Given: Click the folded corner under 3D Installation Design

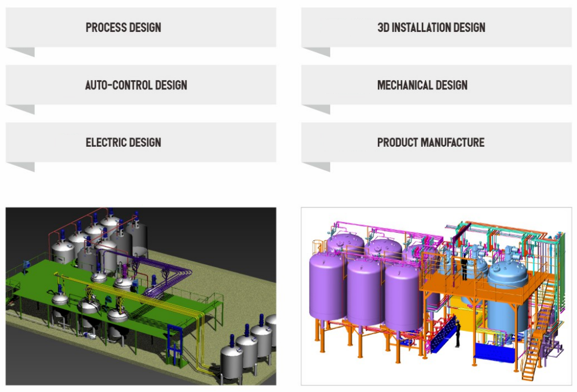Looking at the screenshot, I should 320,51.
